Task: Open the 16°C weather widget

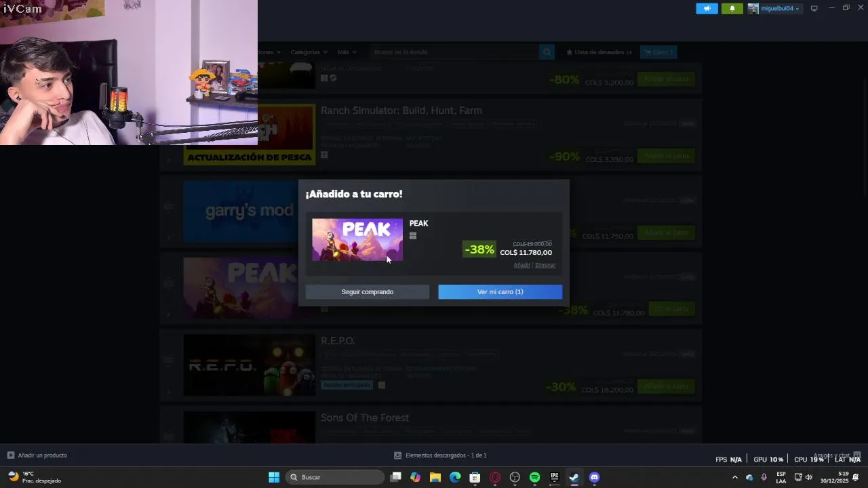Action: 35,477
